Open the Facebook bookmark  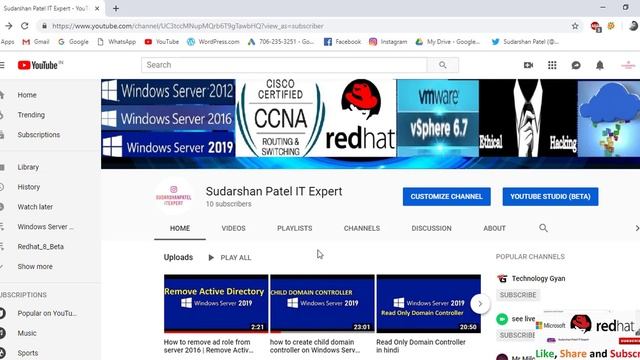(x=342, y=42)
